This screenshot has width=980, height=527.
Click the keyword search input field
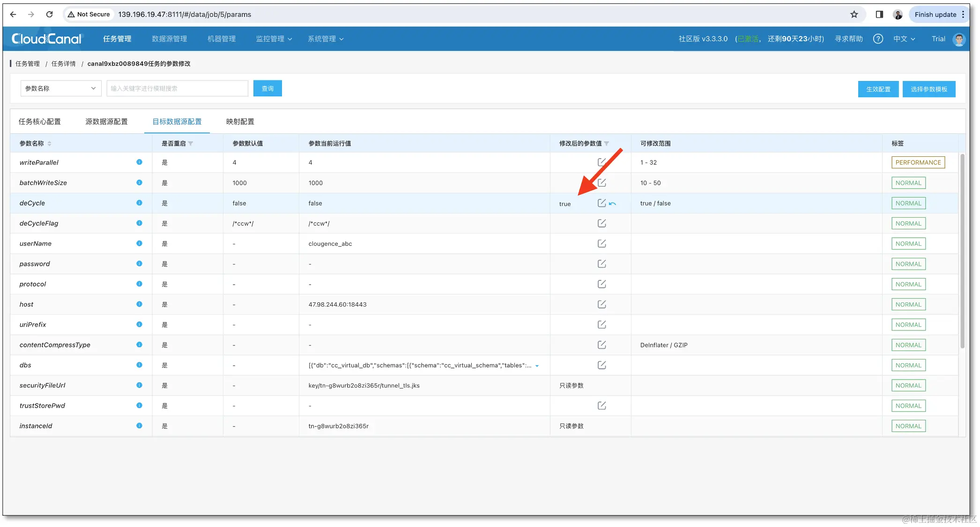[177, 88]
